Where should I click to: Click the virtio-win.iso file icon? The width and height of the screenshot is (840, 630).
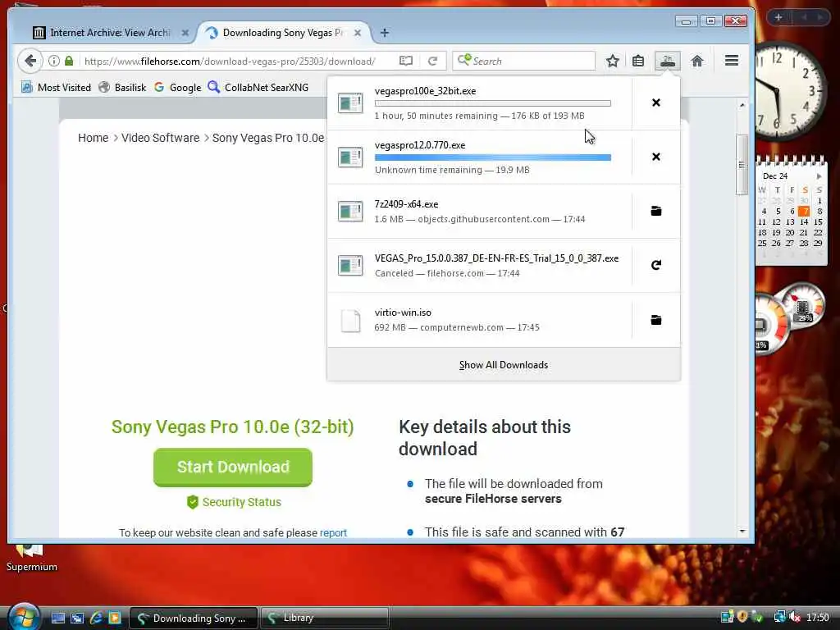point(351,321)
